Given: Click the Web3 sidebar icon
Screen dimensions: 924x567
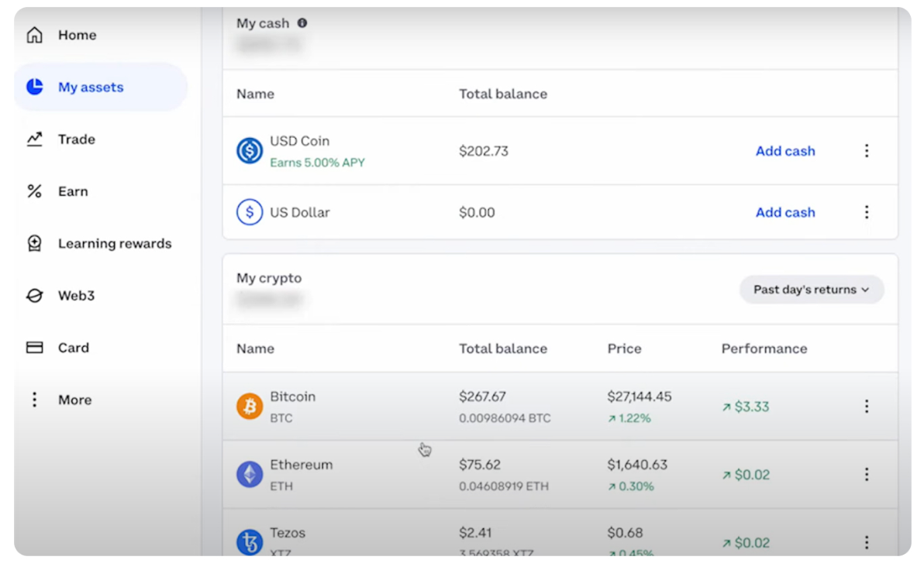Looking at the screenshot, I should pyautogui.click(x=35, y=296).
